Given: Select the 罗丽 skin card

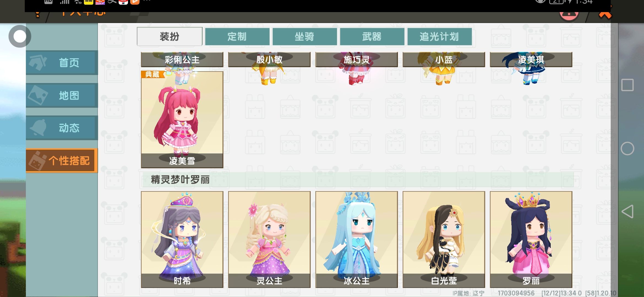Looking at the screenshot, I should coord(531,240).
